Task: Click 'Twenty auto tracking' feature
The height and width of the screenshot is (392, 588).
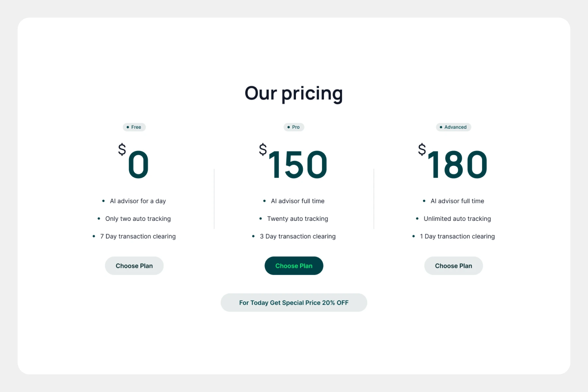Action: point(297,219)
